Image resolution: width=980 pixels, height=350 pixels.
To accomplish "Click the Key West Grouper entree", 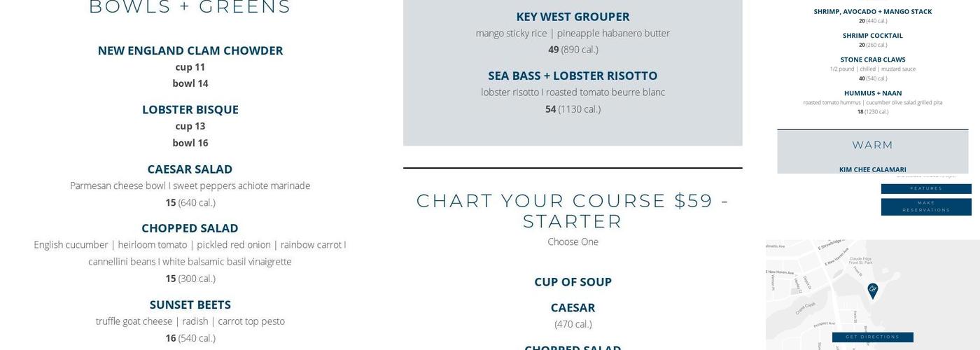I will pos(573,17).
